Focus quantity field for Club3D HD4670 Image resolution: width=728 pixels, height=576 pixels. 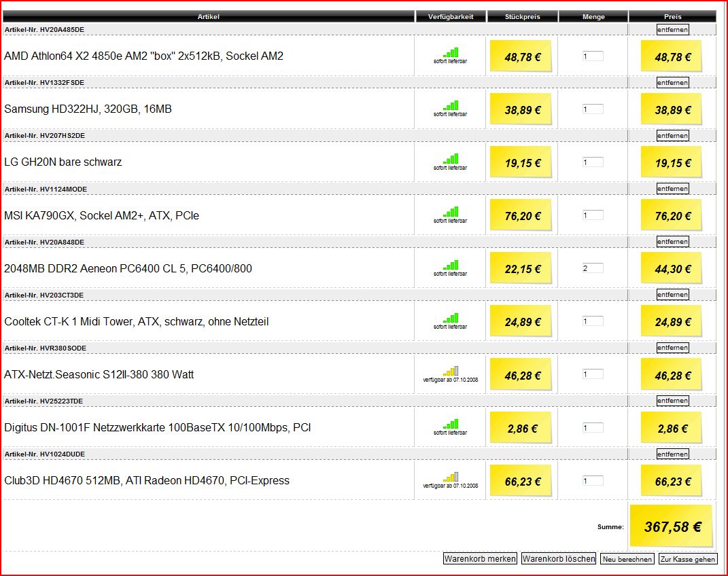pos(593,480)
